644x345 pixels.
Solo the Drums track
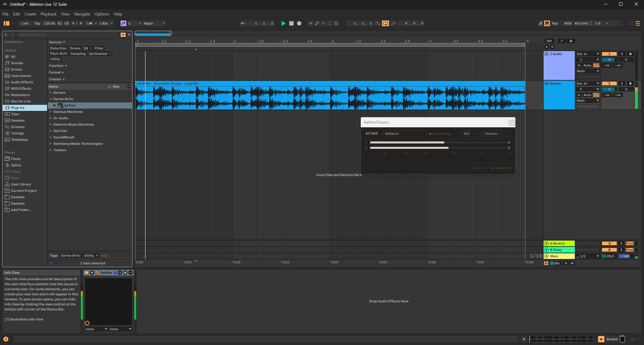pos(622,83)
